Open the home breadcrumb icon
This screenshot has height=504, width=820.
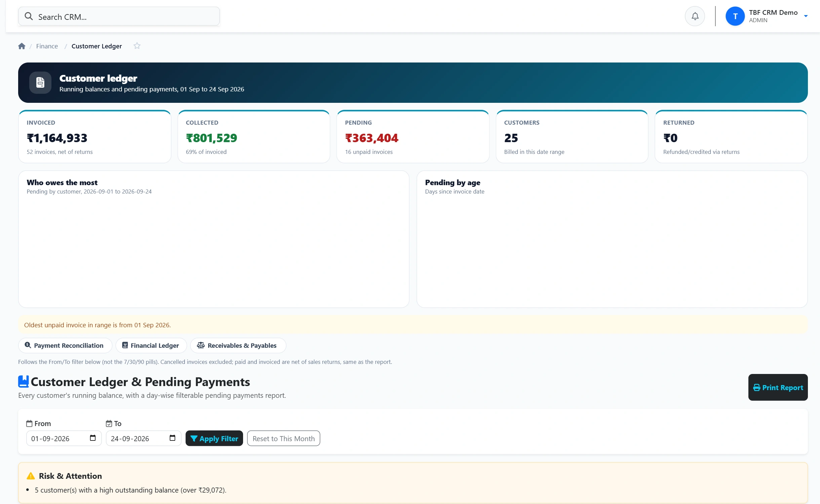pyautogui.click(x=22, y=46)
